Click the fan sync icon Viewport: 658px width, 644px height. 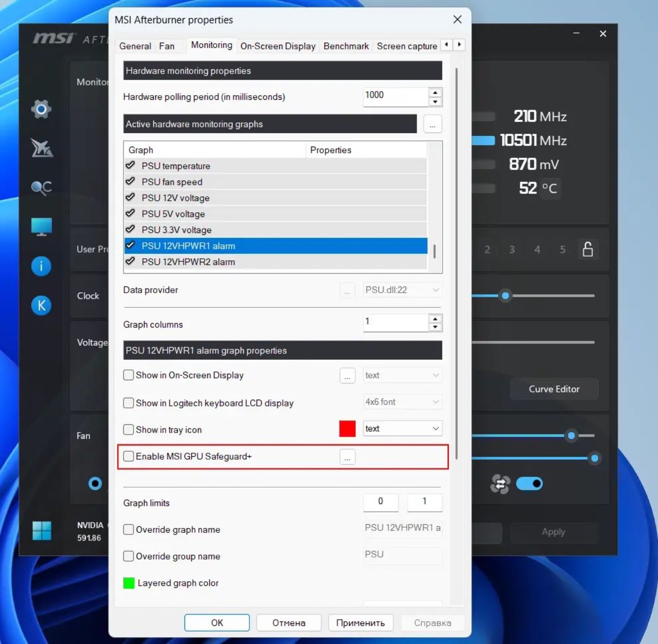click(500, 484)
